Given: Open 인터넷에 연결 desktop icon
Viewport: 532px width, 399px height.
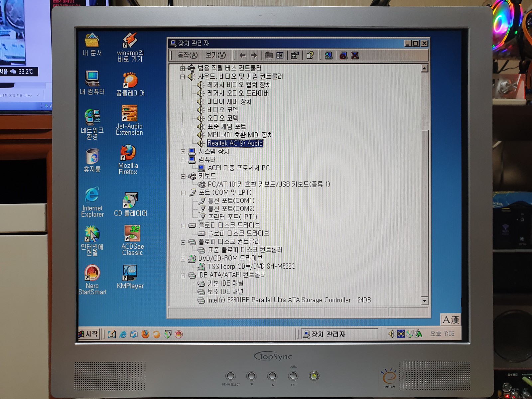Looking at the screenshot, I should pyautogui.click(x=92, y=241).
